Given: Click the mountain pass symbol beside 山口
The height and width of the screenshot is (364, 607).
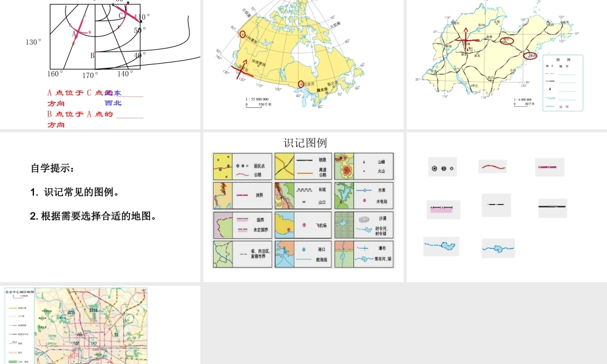Looking at the screenshot, I should pos(303,202).
